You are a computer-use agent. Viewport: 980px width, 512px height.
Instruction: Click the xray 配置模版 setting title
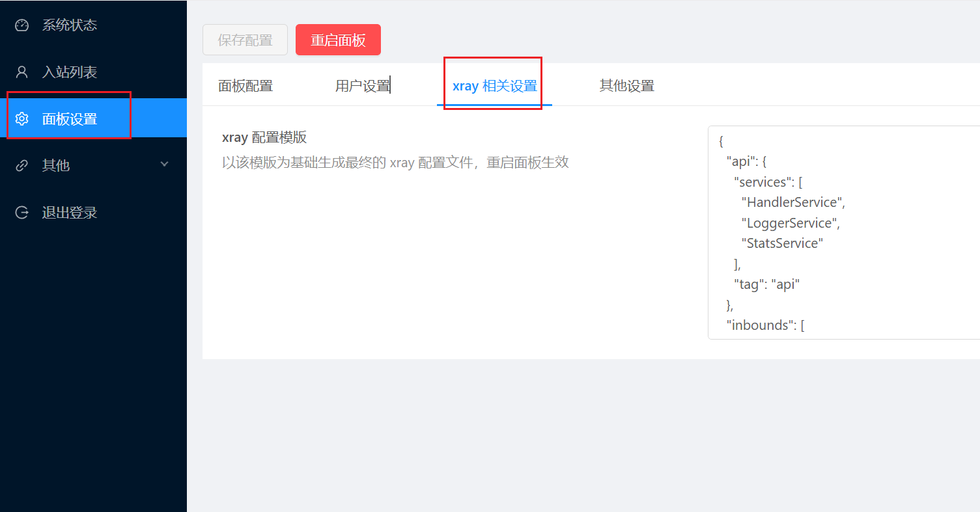tap(264, 138)
